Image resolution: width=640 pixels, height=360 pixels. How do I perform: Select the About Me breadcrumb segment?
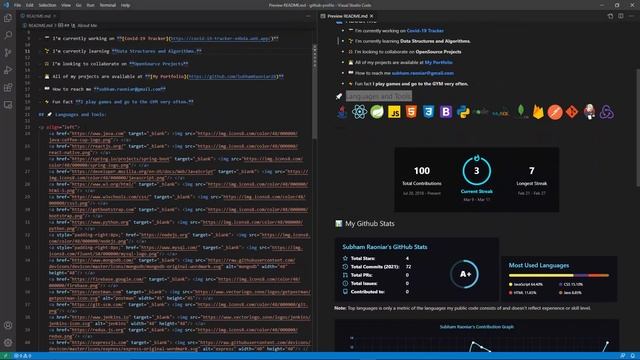(x=87, y=25)
